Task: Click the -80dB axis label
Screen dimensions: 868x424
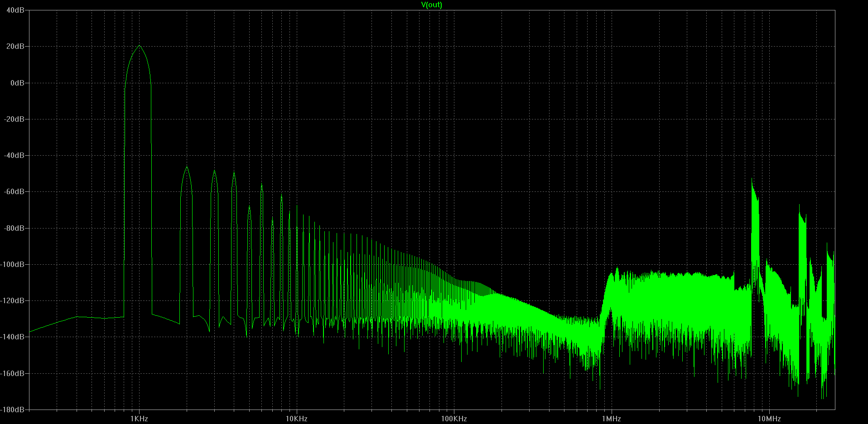Action: point(14,228)
